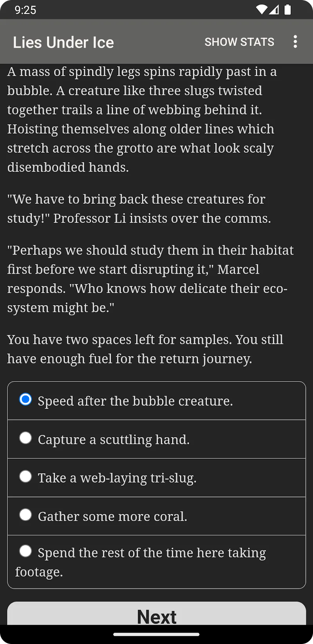This screenshot has height=644, width=313.
Task: Choose the 'taking footage' option
Action: (x=26, y=551)
